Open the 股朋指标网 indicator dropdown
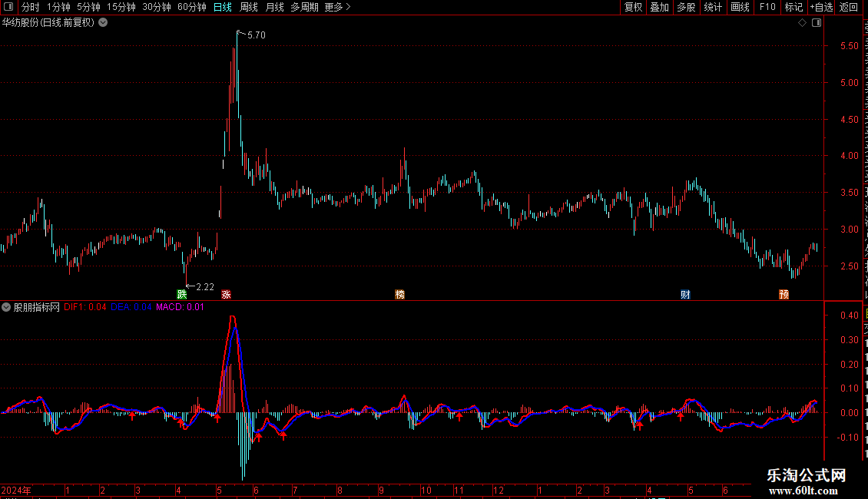The image size is (868, 499). 6,307
